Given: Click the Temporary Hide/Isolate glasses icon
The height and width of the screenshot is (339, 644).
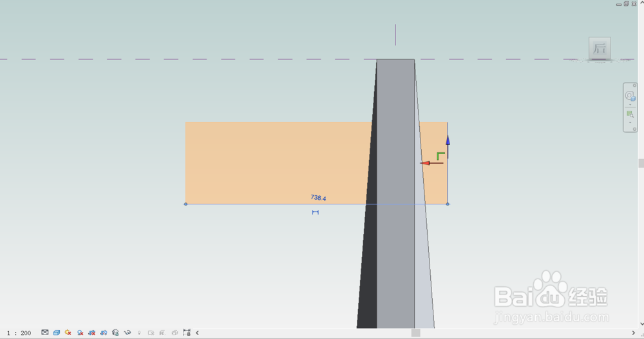Looking at the screenshot, I should (x=128, y=333).
